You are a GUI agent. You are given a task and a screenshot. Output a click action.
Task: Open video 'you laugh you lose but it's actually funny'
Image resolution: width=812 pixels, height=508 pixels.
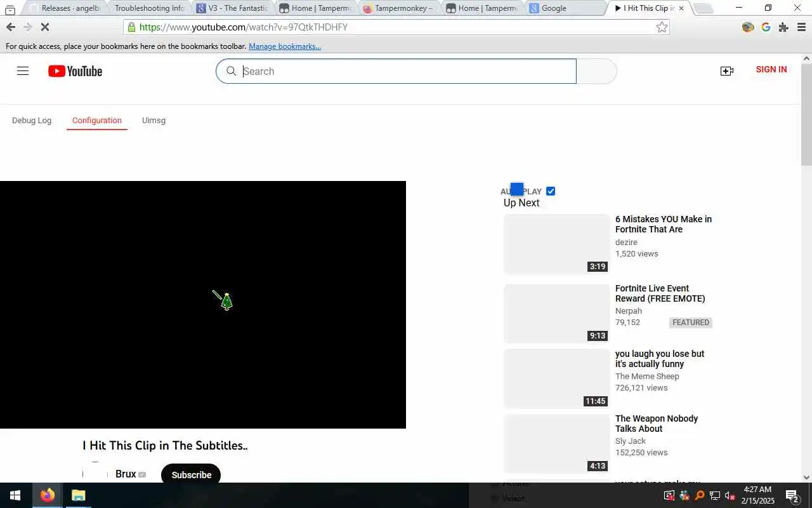pos(660,359)
